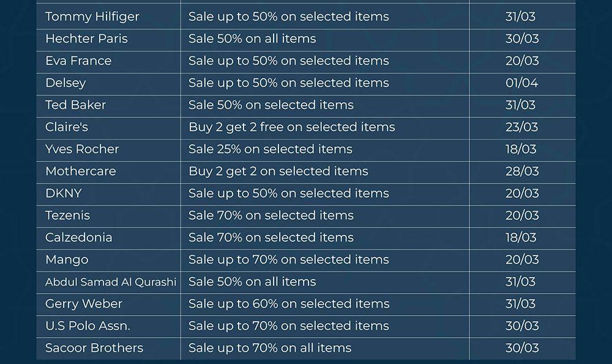This screenshot has width=612, height=364.
Task: Click the Abdul Samad Al Qurashi name
Action: tap(110, 281)
